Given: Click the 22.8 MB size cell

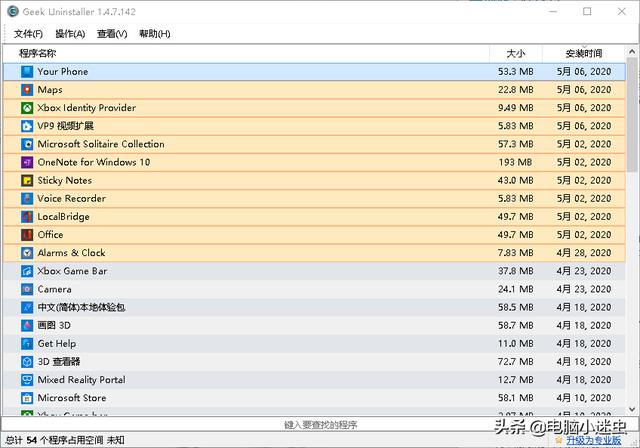Looking at the screenshot, I should [x=516, y=90].
